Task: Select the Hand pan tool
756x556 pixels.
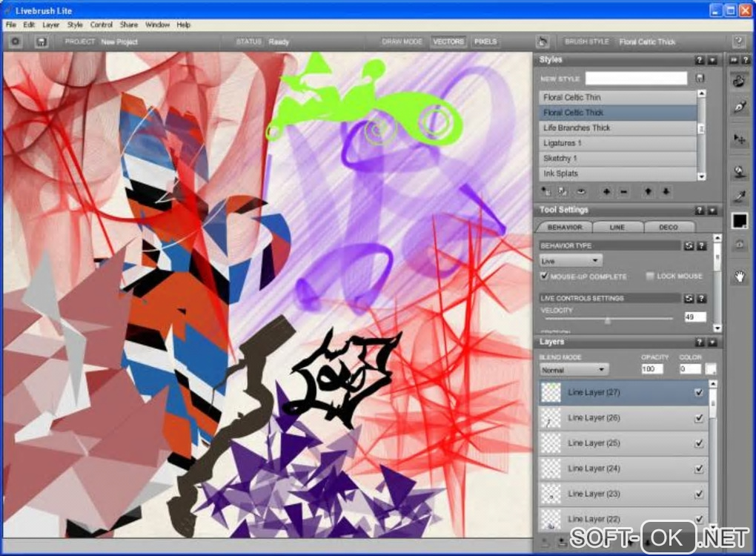Action: coord(739,277)
